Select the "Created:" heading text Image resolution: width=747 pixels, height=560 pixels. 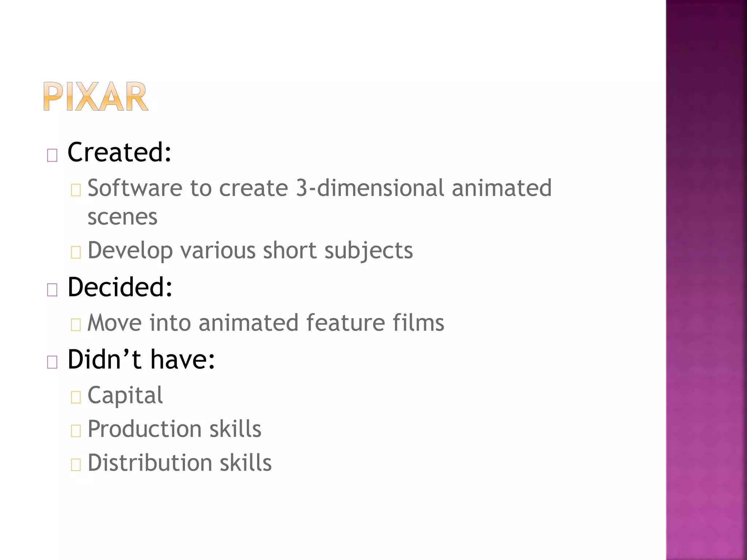pos(119,152)
